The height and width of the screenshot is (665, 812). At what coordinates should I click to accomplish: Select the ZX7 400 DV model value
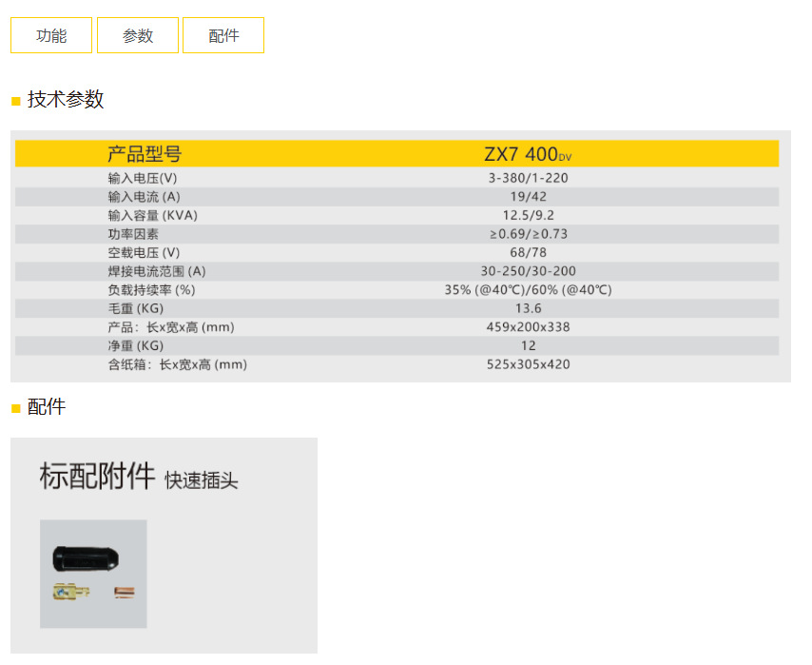click(x=528, y=154)
